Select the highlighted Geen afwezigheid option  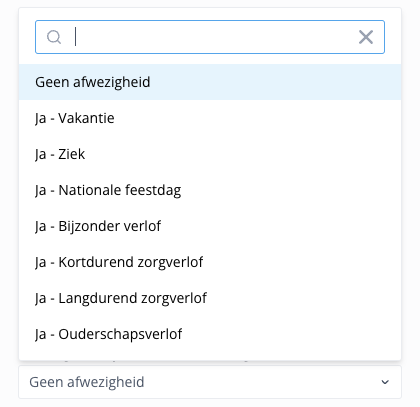[210, 82]
